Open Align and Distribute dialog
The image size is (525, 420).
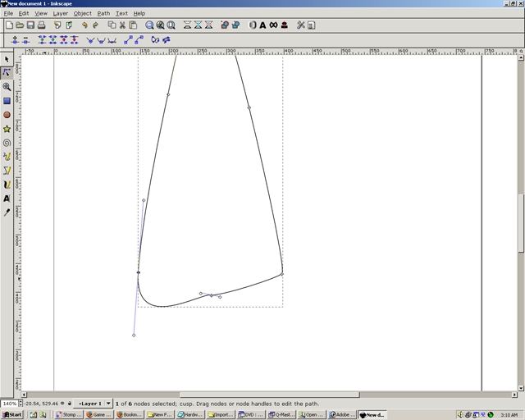(x=285, y=25)
